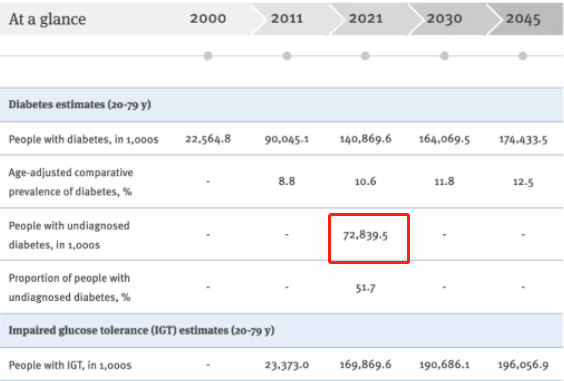
Task: Click the 10.6 prevalence value for 2021
Action: coord(365,181)
